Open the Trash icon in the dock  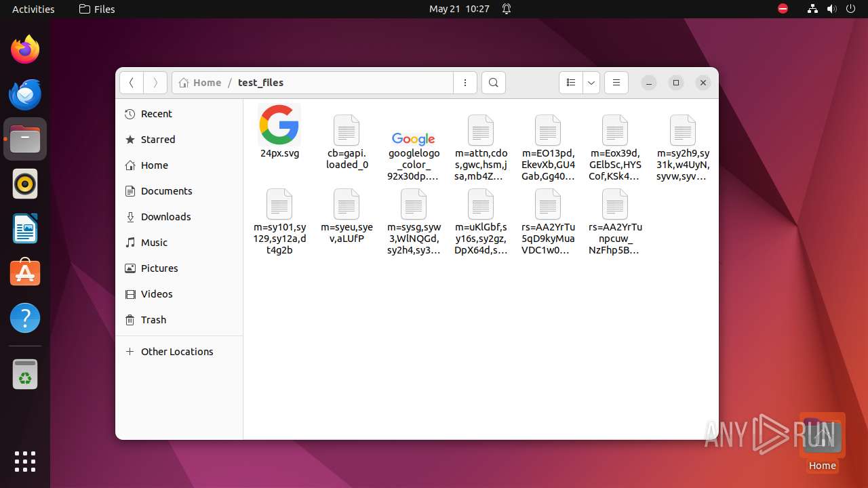click(x=25, y=374)
